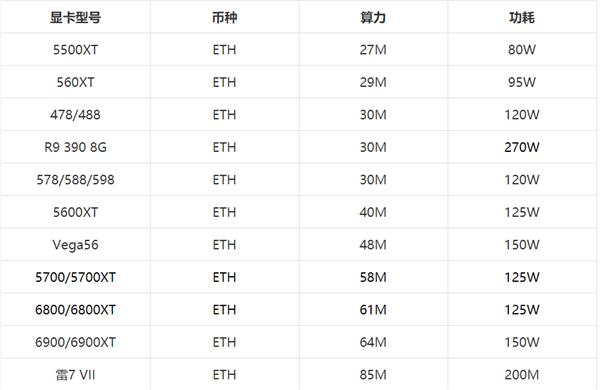Select the 48M hashrate cell
This screenshot has height=390, width=600.
tap(373, 245)
